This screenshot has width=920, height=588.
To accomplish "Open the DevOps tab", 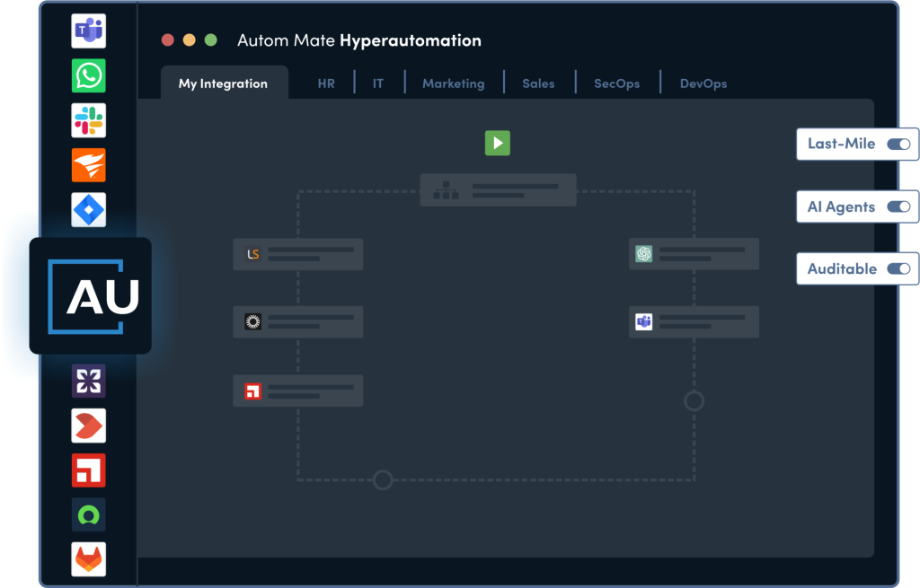I will click(x=703, y=83).
